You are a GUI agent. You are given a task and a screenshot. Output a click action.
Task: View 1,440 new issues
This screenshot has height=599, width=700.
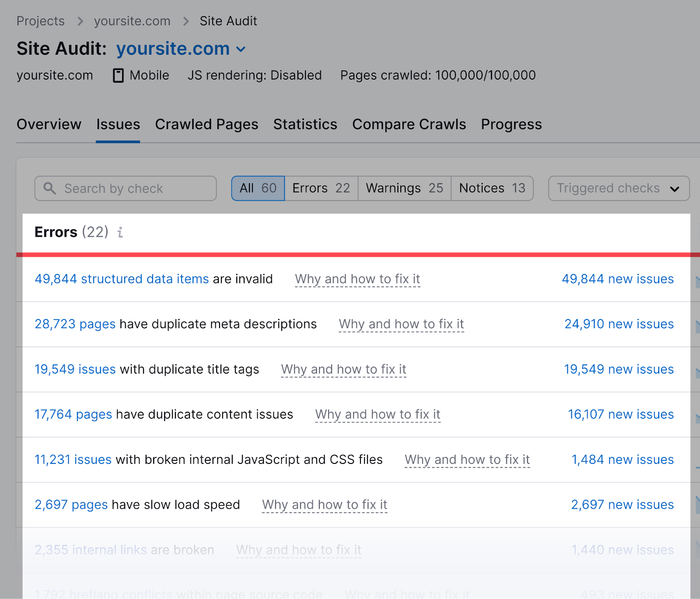coord(623,550)
